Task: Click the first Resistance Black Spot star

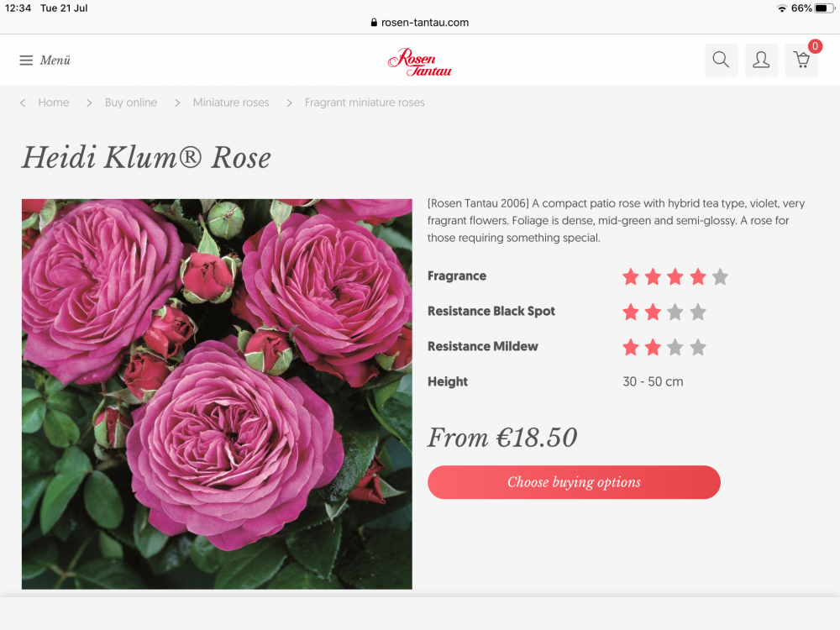Action: 631,312
